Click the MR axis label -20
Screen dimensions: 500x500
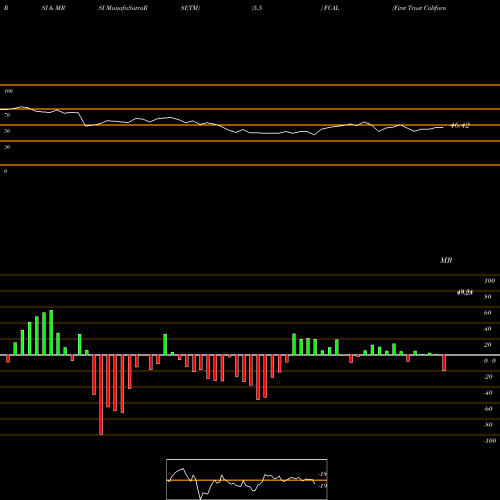(x=488, y=377)
